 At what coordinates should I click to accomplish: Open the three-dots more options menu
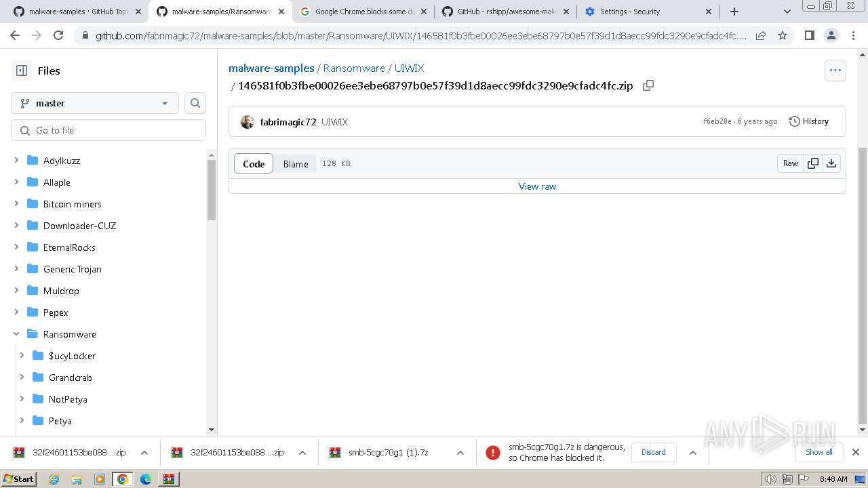pos(835,70)
